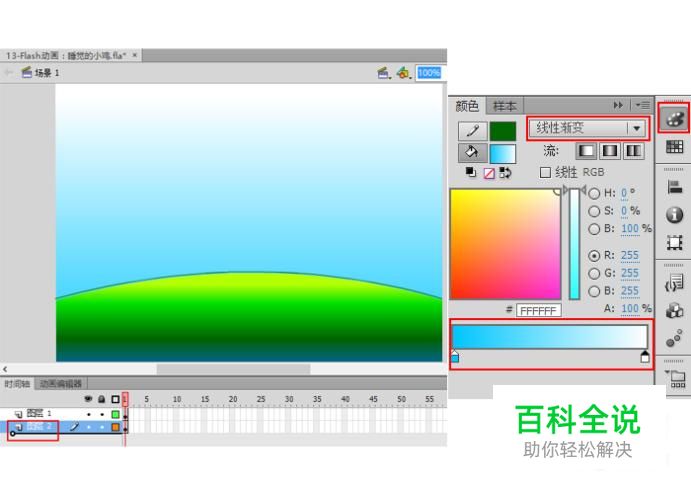Select the H hue radio button
The image size is (691, 494).
click(x=594, y=193)
